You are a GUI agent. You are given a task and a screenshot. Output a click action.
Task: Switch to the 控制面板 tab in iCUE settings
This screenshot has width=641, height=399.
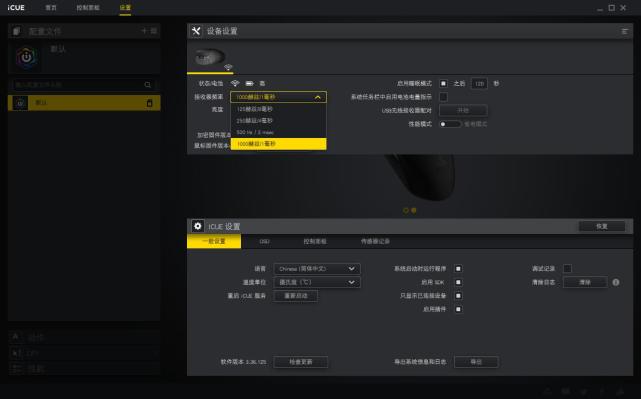click(x=315, y=241)
